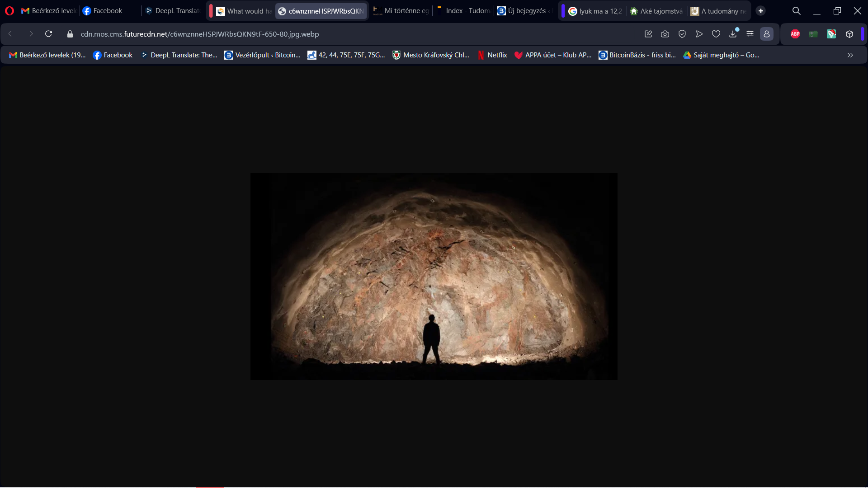Click the cave silhouette image

434,276
